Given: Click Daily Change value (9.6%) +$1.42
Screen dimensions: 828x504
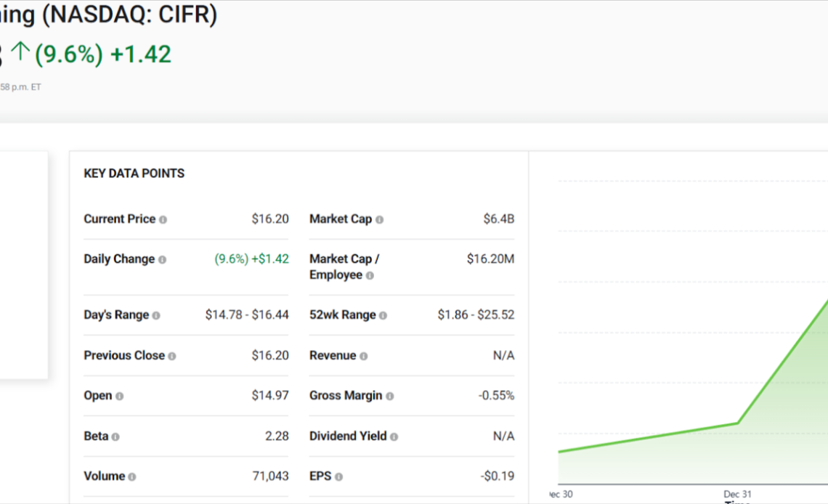Looking at the screenshot, I should pyautogui.click(x=251, y=259).
